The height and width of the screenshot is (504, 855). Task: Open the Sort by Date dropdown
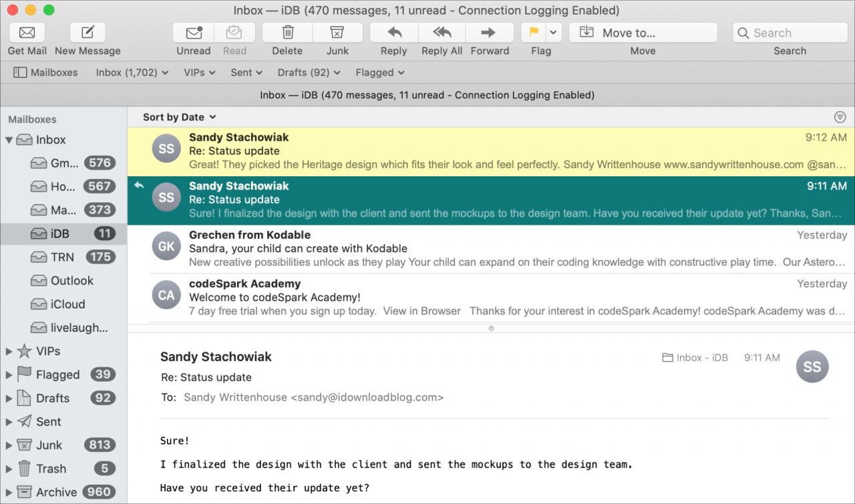[180, 117]
